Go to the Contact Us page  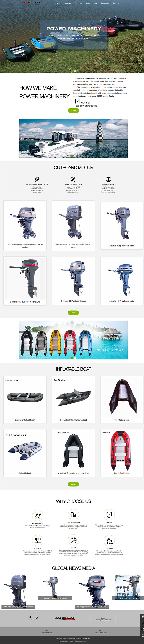pos(105,3)
